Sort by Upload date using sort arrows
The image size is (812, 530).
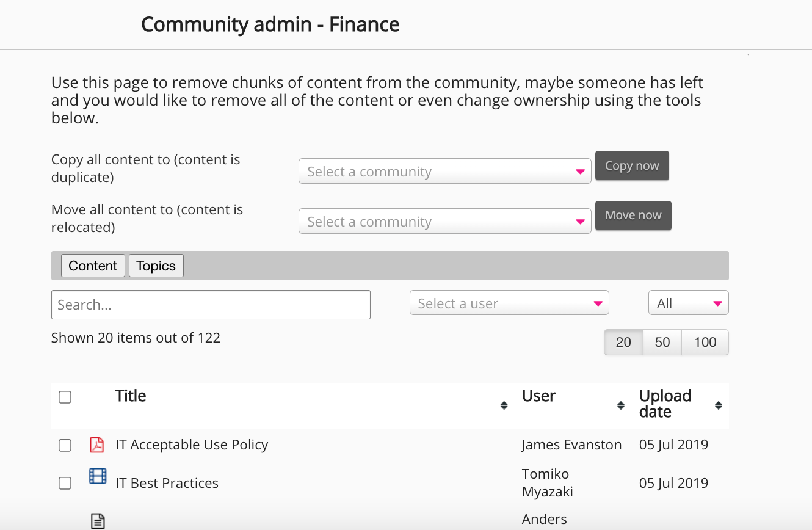tap(718, 405)
